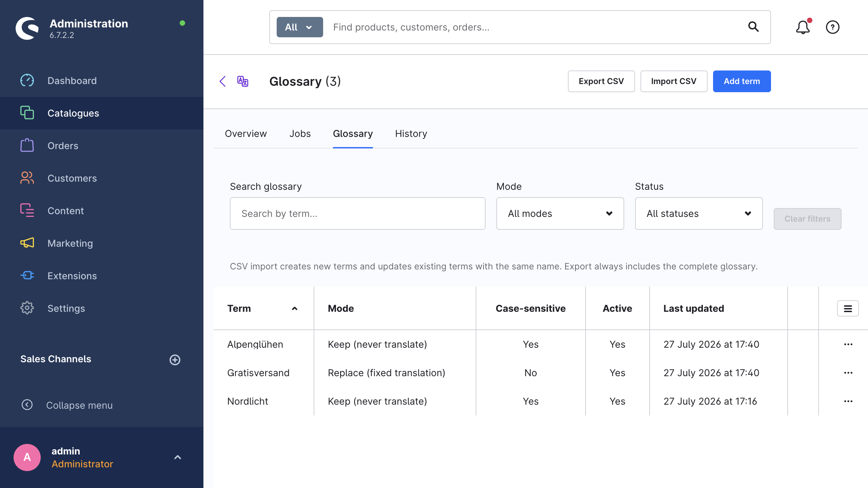Open the All search scope dropdown
The width and height of the screenshot is (868, 488).
coord(300,27)
